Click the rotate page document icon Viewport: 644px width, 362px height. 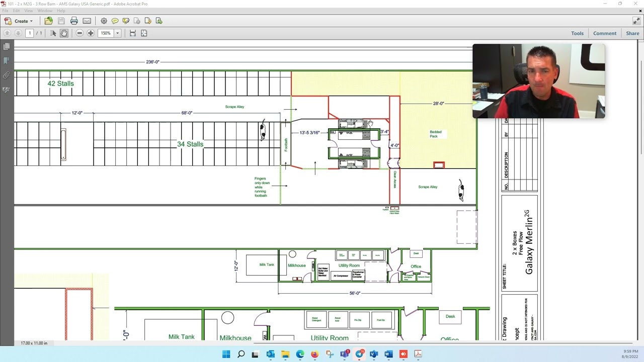coord(148,21)
